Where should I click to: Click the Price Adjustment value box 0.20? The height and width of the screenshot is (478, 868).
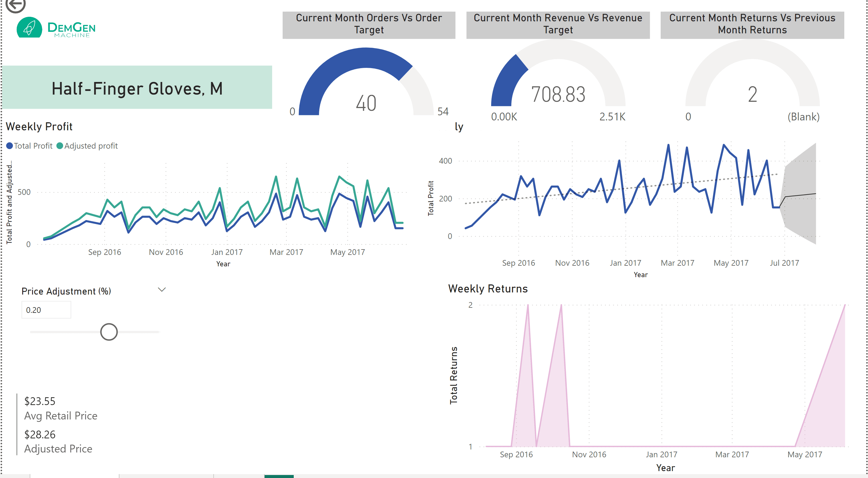[46, 310]
